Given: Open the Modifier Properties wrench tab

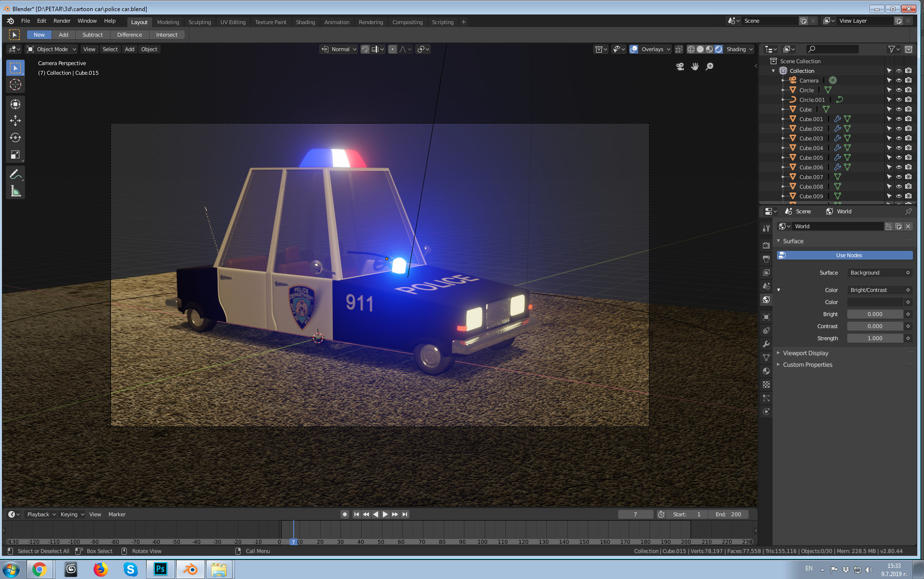Looking at the screenshot, I should click(x=766, y=344).
